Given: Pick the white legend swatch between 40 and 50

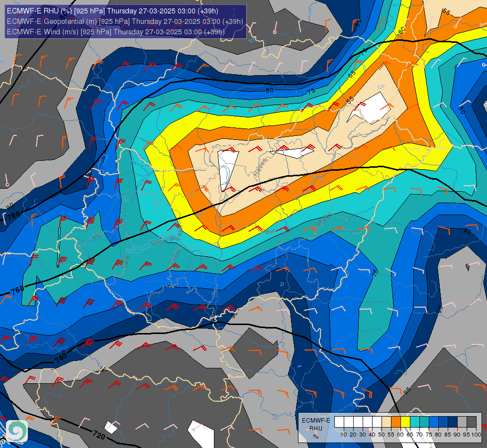Looking at the screenshot, I should pos(377,422).
